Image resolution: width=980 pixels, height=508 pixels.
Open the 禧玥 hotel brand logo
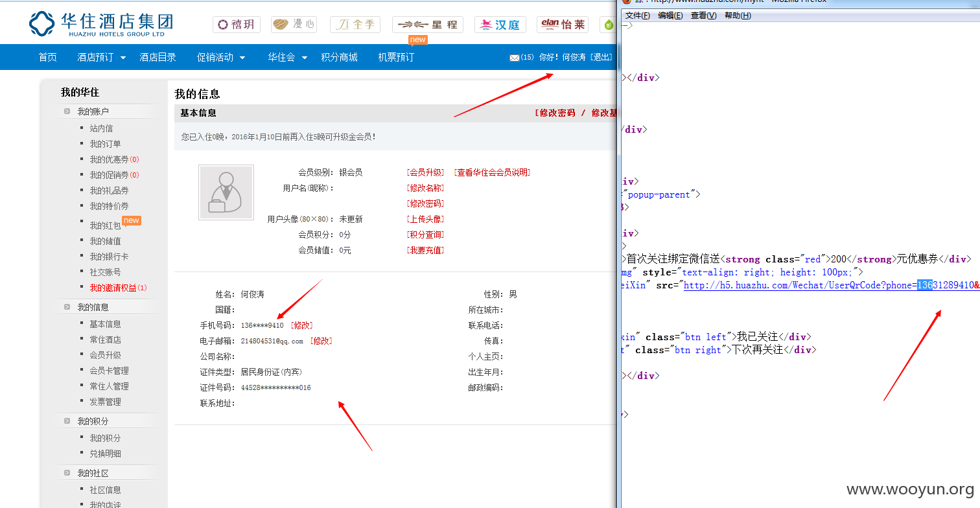[x=237, y=25]
